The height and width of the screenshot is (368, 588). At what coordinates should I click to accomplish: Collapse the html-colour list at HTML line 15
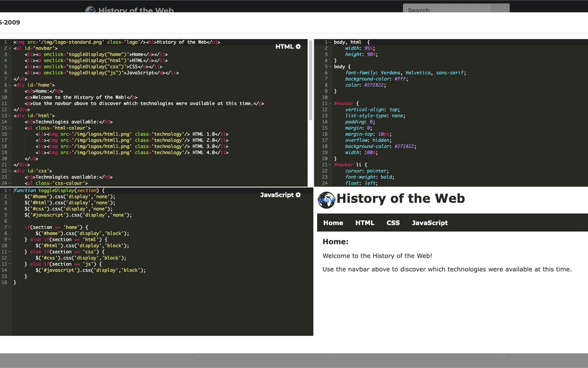(10, 128)
